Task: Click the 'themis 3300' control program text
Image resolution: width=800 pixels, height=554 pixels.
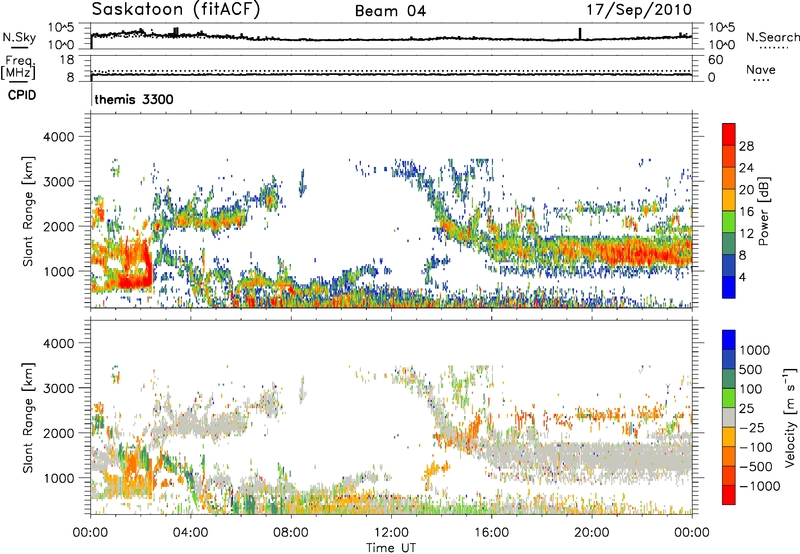Action: 134,99
